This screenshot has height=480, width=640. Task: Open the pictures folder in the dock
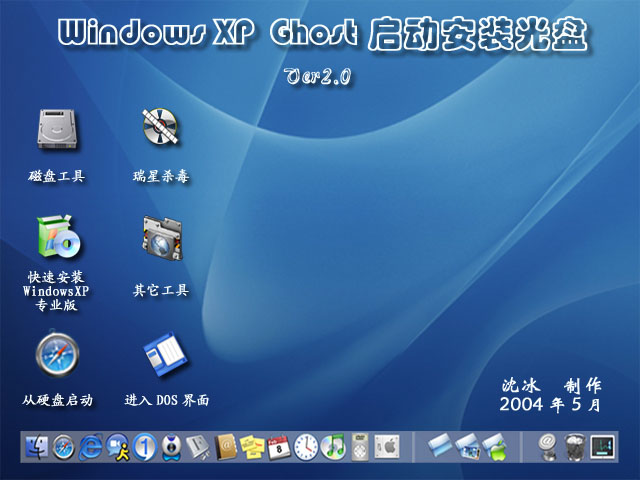click(x=467, y=447)
